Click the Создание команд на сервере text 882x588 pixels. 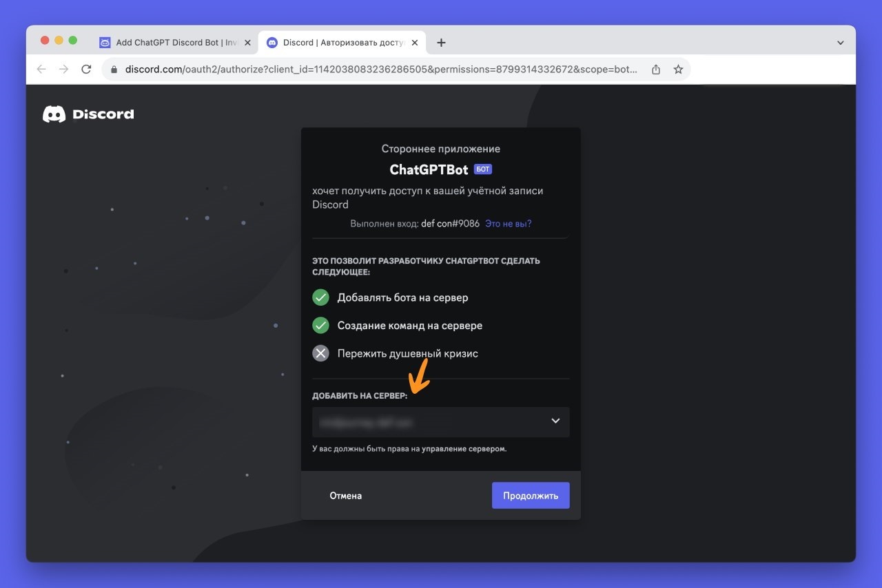click(410, 326)
